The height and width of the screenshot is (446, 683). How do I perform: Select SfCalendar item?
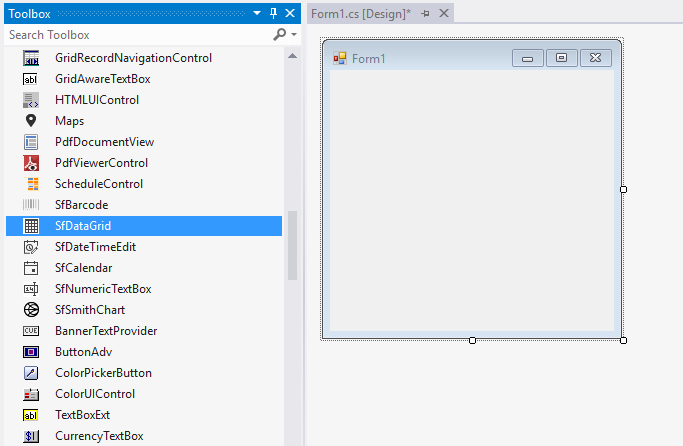tap(144, 268)
